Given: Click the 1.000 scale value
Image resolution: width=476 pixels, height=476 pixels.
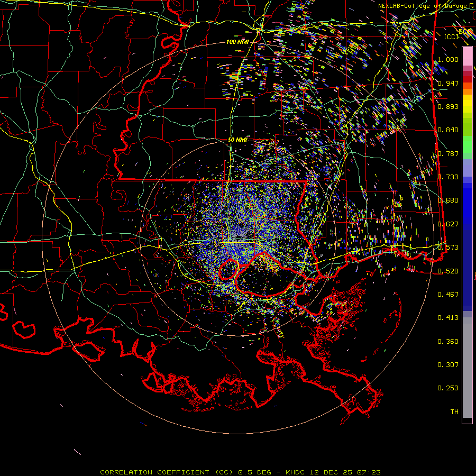Looking at the screenshot, I should coord(448,59).
